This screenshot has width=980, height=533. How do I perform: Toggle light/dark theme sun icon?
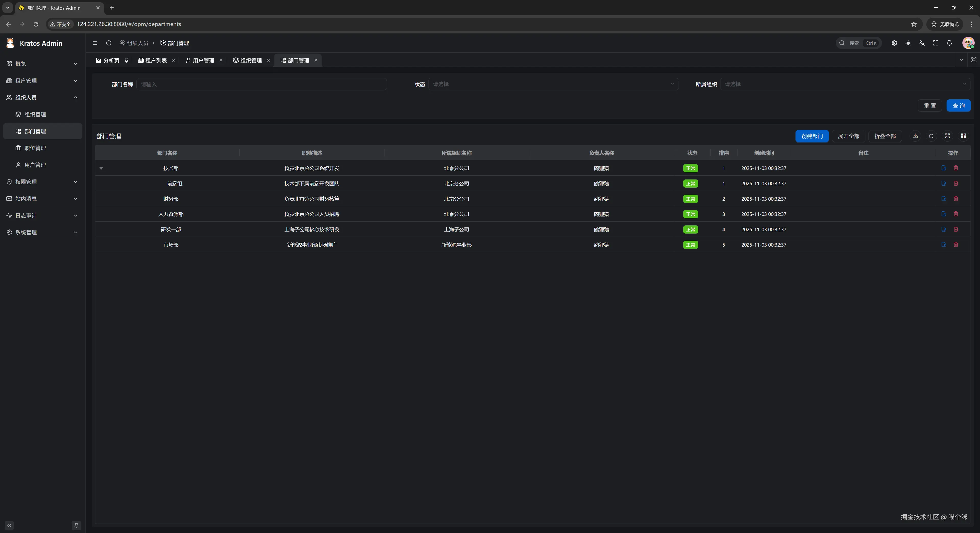908,43
